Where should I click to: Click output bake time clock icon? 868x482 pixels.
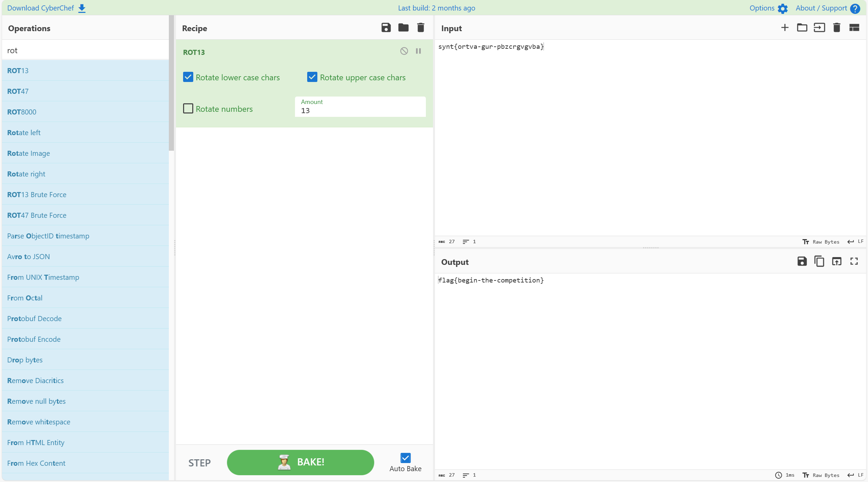coord(778,475)
